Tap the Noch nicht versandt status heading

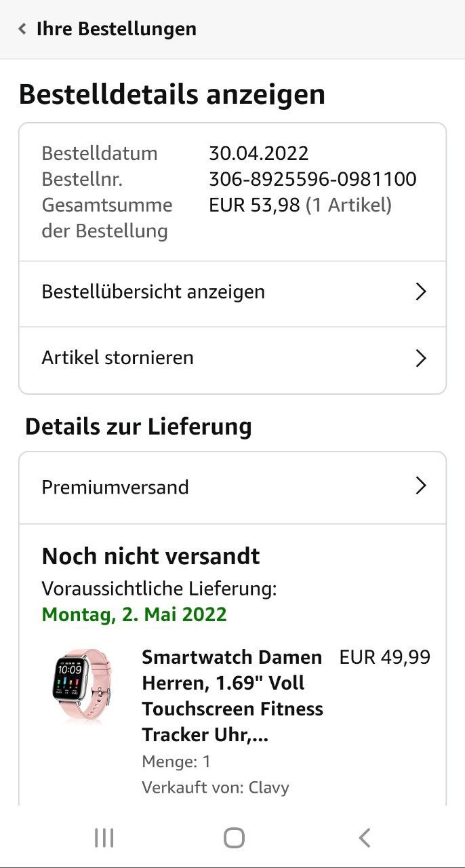point(151,556)
